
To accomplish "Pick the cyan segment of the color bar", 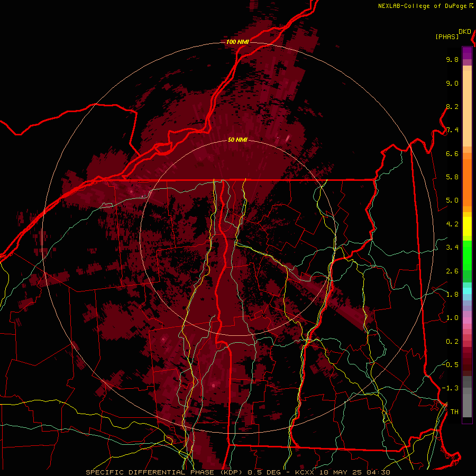I will pos(467,291).
